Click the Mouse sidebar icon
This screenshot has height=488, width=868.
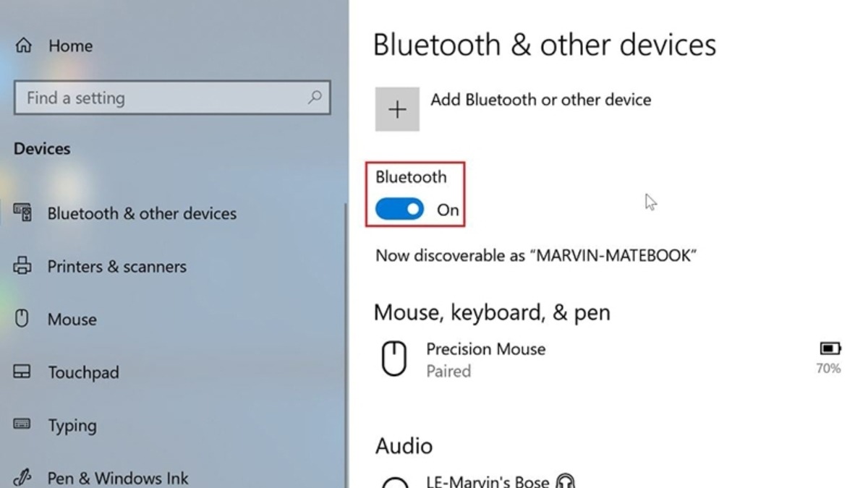tap(22, 319)
